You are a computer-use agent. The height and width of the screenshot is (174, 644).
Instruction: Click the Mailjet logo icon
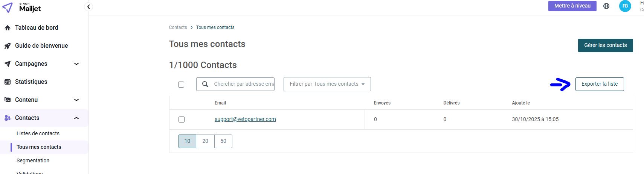click(8, 8)
